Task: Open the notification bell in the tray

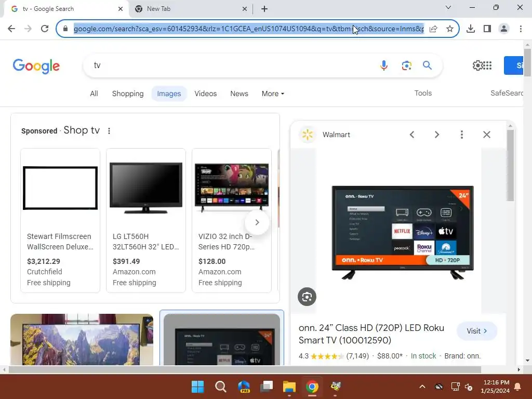Action: pyautogui.click(x=518, y=387)
